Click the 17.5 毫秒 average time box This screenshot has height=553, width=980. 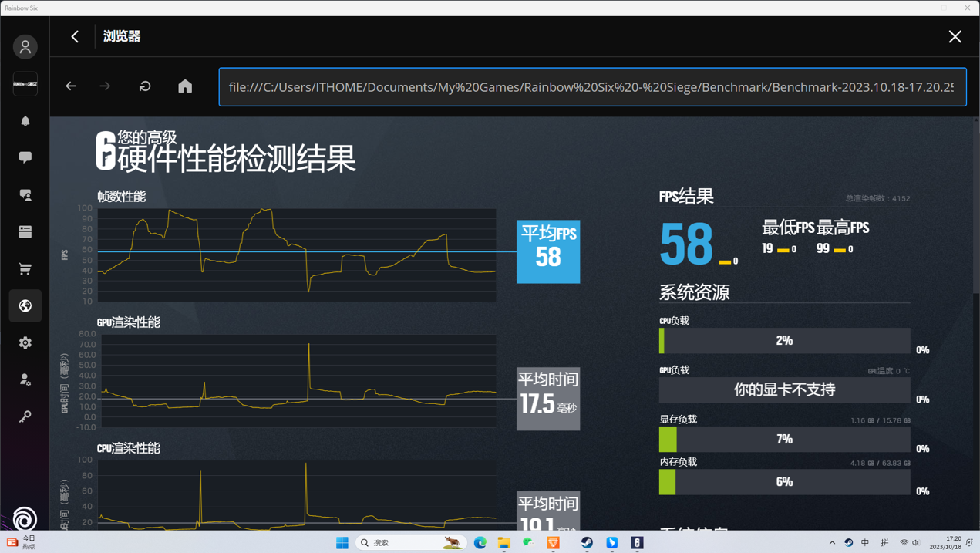548,399
